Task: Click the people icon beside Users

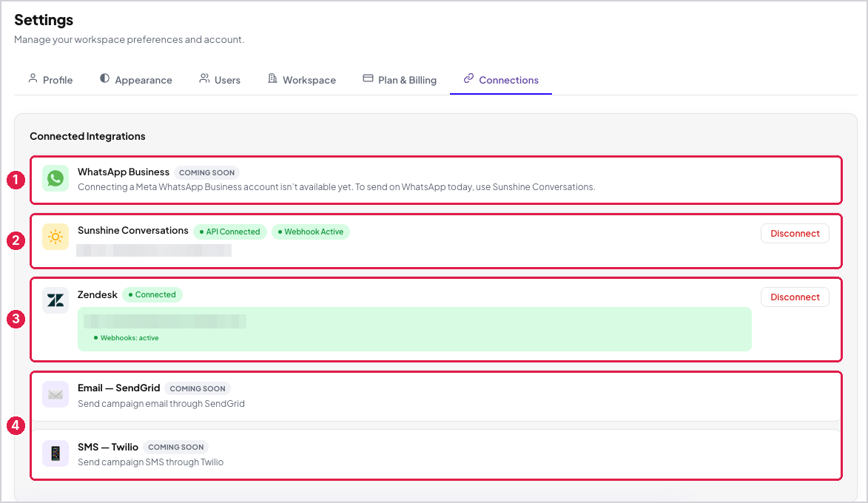Action: [x=204, y=78]
